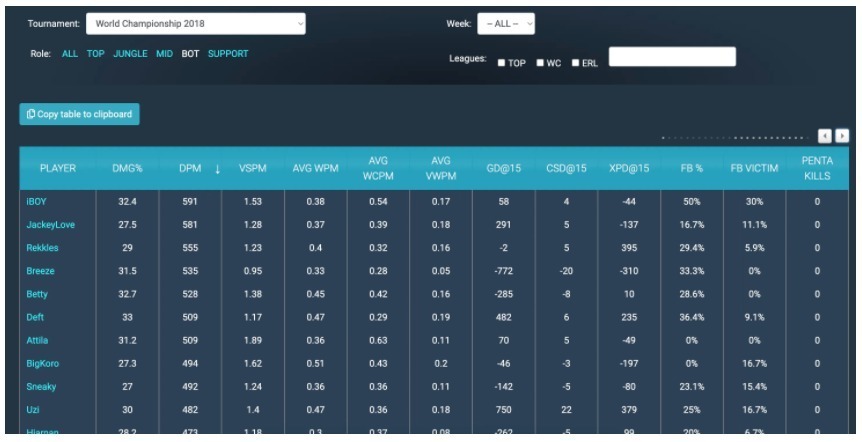This screenshot has height=442, width=862.
Task: Click Sneaky's FB VICTIM value 15.4%
Action: (x=754, y=386)
